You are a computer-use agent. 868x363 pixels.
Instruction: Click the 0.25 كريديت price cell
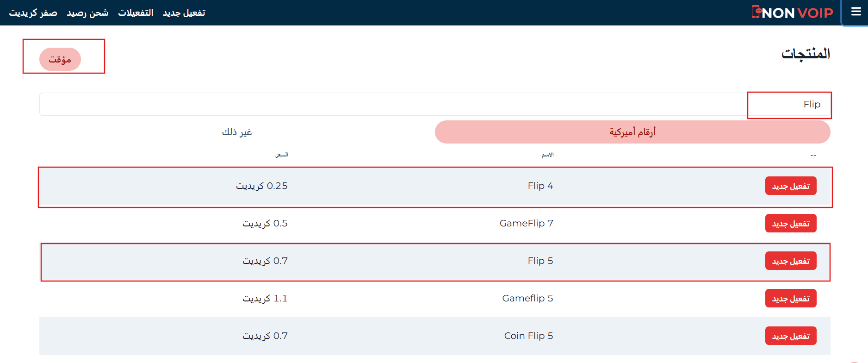pos(262,186)
